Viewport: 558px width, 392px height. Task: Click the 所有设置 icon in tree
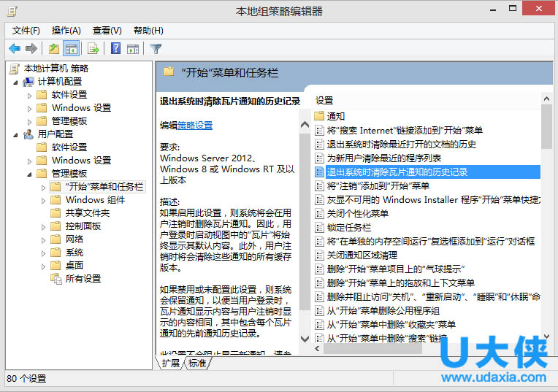click(56, 279)
